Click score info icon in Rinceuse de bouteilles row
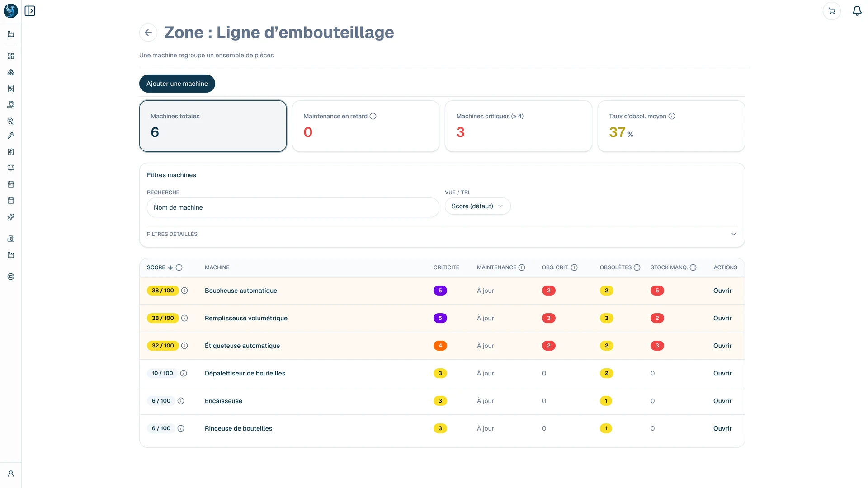The width and height of the screenshot is (868, 488). 181,428
